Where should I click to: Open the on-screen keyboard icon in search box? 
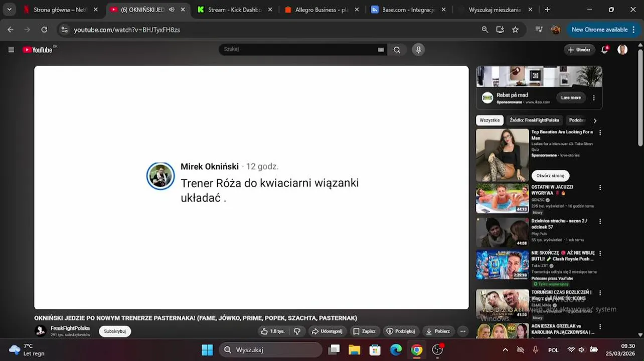pos(381,50)
